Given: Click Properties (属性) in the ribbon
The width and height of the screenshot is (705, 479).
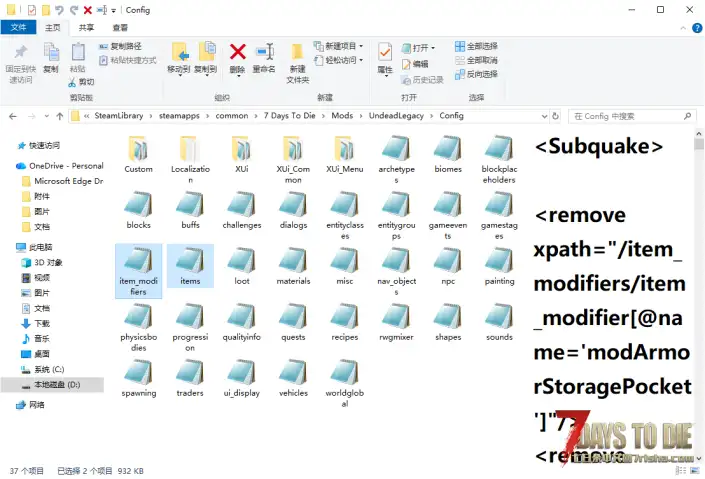Looking at the screenshot, I should pos(385,58).
